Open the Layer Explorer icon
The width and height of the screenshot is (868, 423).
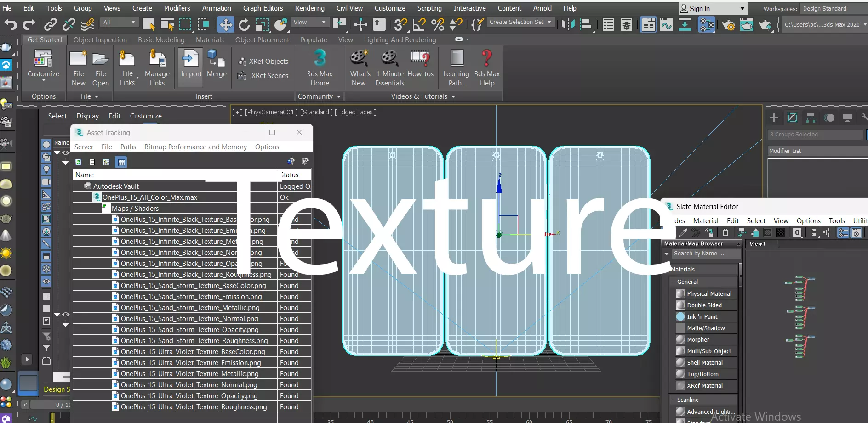627,24
